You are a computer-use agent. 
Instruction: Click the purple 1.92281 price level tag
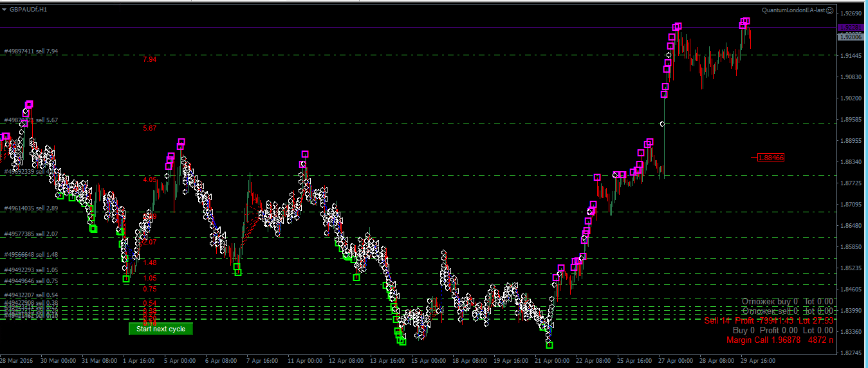[851, 27]
